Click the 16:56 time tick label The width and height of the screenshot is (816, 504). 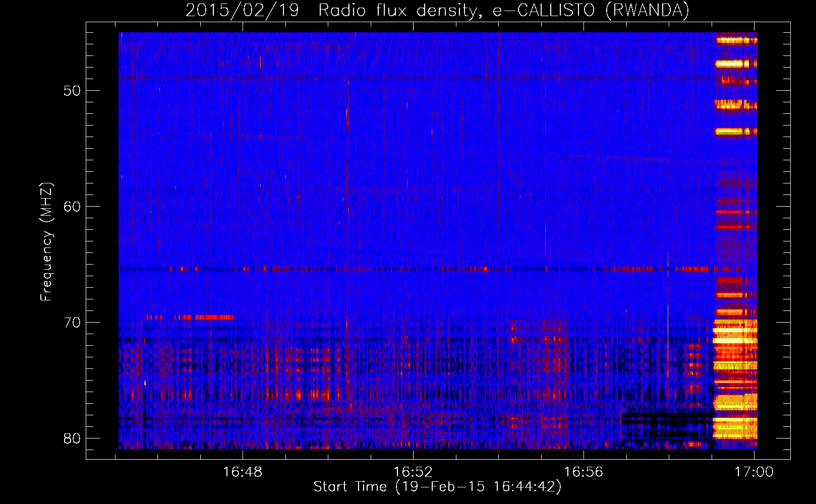584,472
